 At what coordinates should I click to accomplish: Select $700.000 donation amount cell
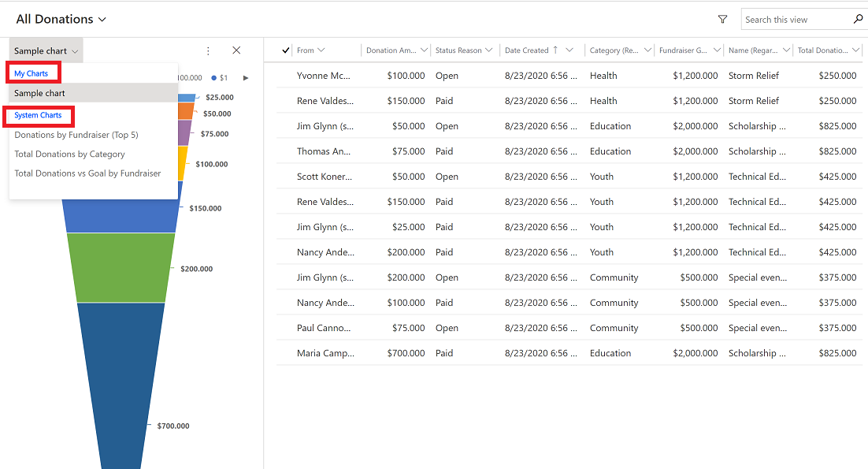point(406,353)
